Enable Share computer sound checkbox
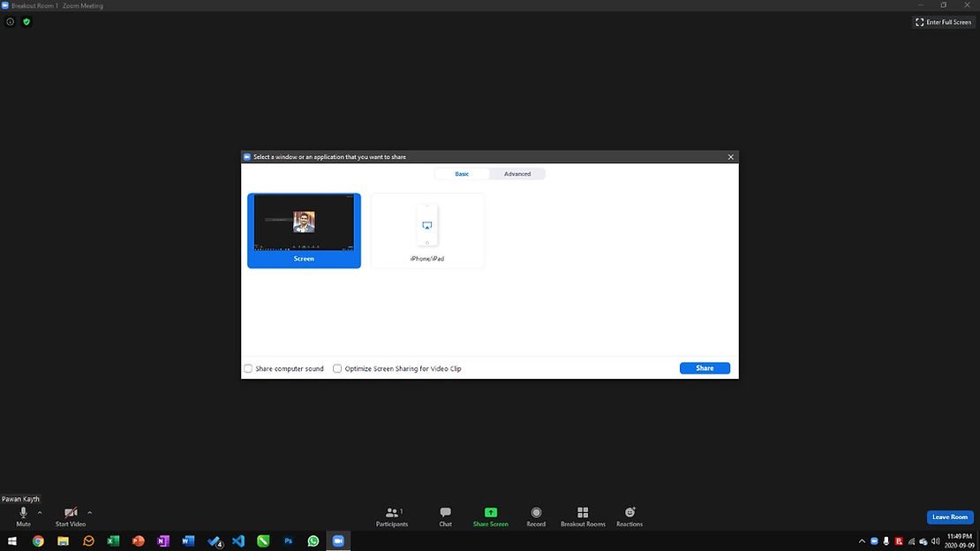980x551 pixels. pos(249,369)
